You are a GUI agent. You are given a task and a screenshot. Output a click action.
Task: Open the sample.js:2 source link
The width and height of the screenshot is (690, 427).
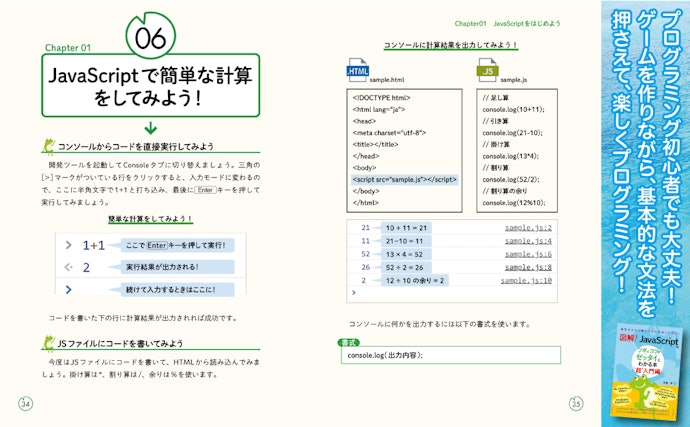click(528, 228)
